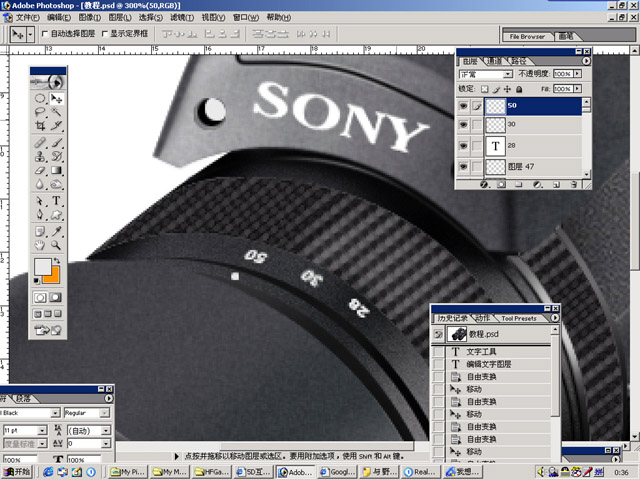Viewport: 640px width, 480px height.
Task: Select the Eyedropper tool
Action: [x=56, y=231]
